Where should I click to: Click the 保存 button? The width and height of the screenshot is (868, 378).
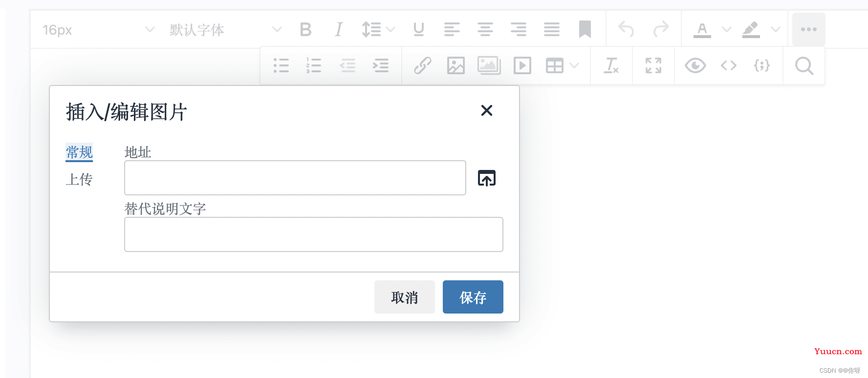point(473,297)
